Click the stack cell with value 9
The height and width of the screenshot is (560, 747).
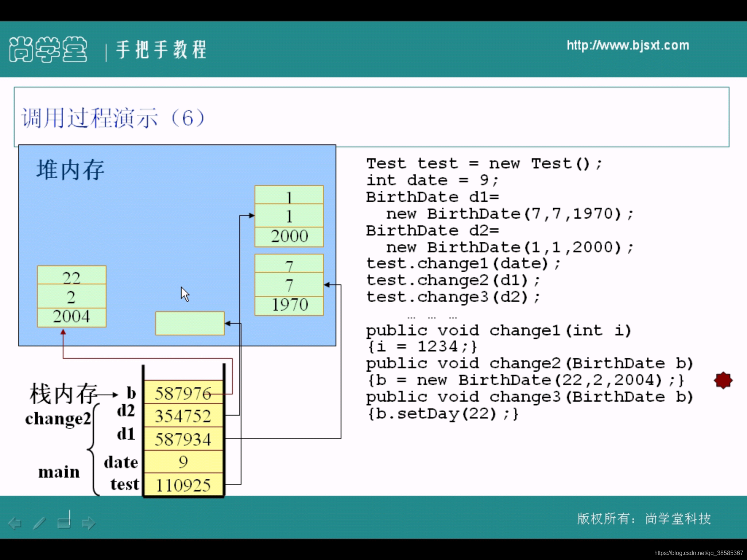[183, 462]
